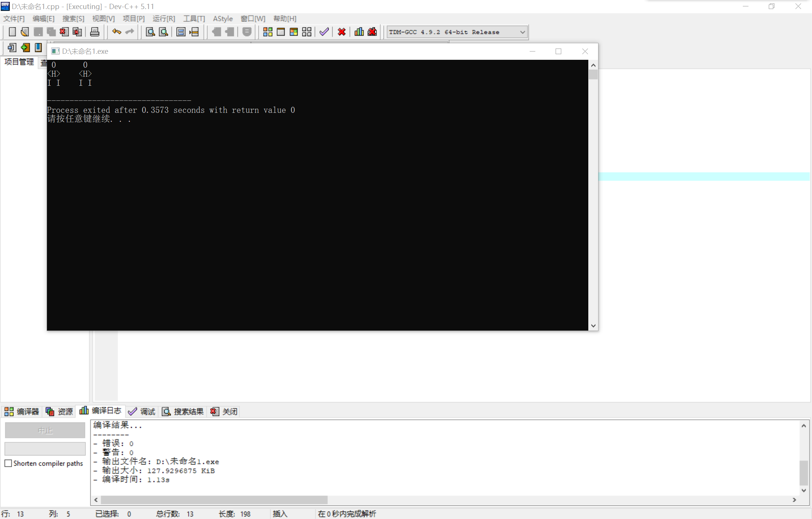Click the New file toolbar icon

click(x=12, y=32)
